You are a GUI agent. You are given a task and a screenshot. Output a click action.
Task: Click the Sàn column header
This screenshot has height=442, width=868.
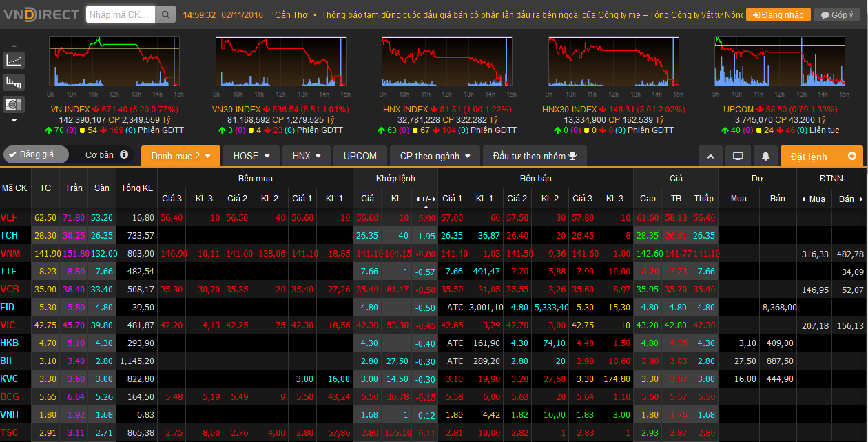coord(102,188)
